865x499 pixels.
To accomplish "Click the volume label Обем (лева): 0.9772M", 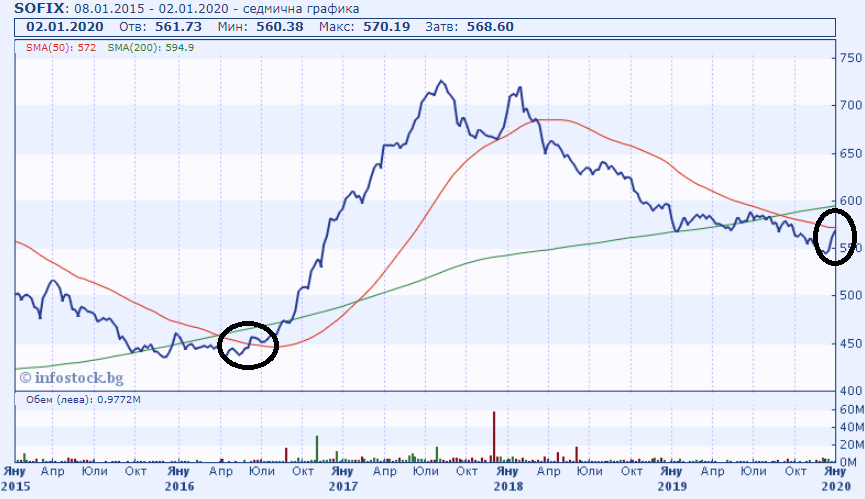I will point(83,399).
